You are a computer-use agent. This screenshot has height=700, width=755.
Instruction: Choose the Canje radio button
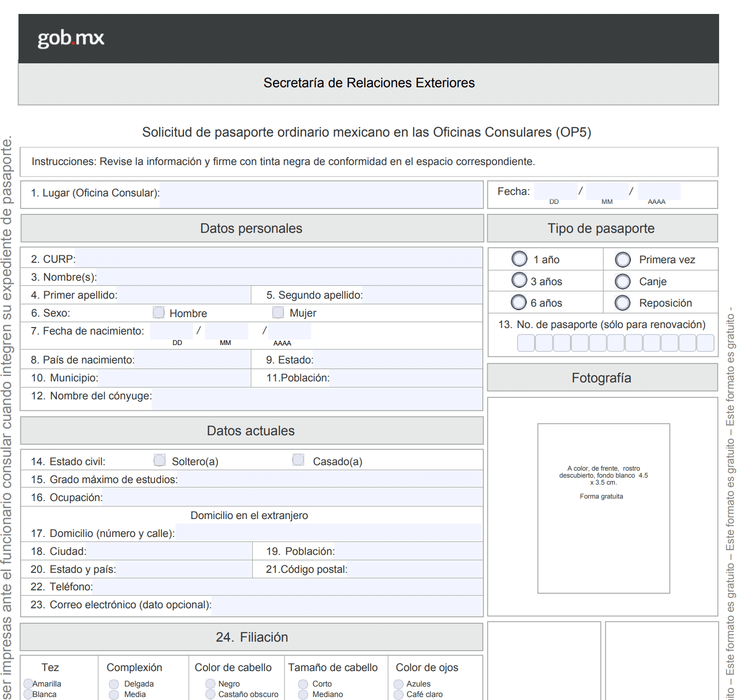click(622, 282)
